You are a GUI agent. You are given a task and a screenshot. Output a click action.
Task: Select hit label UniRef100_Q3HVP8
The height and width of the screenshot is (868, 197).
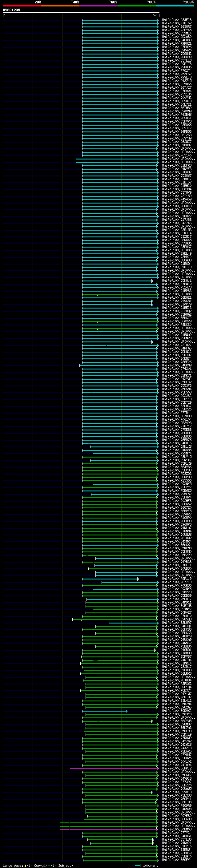pyautogui.click(x=177, y=122)
